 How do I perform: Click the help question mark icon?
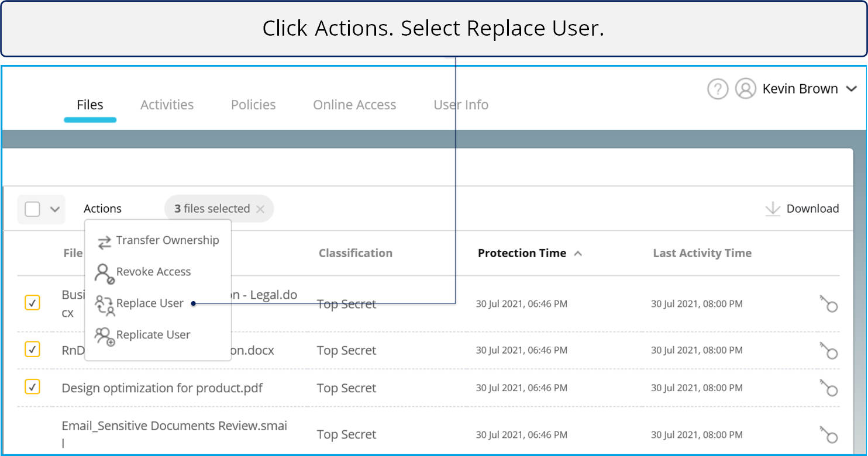(718, 89)
